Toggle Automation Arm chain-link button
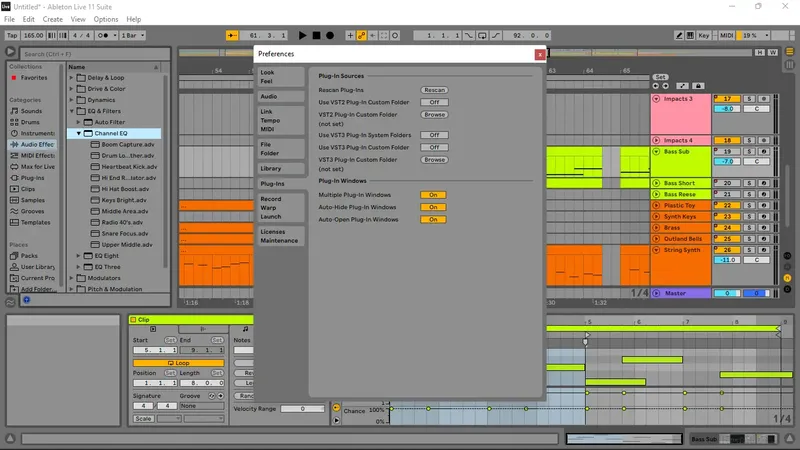The height and width of the screenshot is (450, 800). [x=361, y=35]
